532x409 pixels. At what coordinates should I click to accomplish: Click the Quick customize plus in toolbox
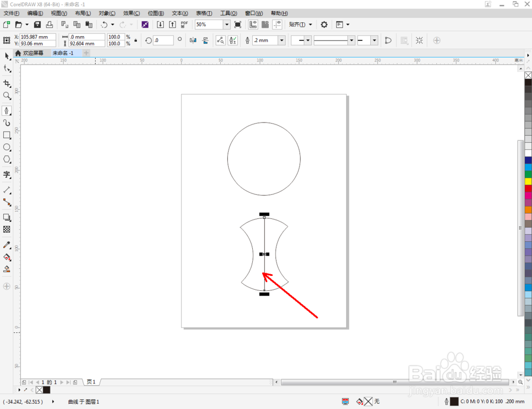[x=7, y=286]
